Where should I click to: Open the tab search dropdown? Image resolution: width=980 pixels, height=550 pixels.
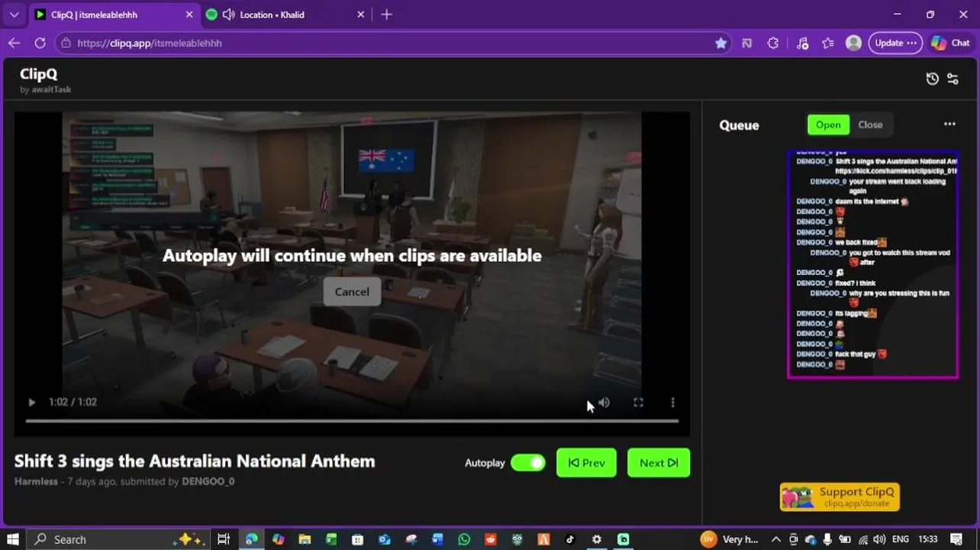pos(14,15)
